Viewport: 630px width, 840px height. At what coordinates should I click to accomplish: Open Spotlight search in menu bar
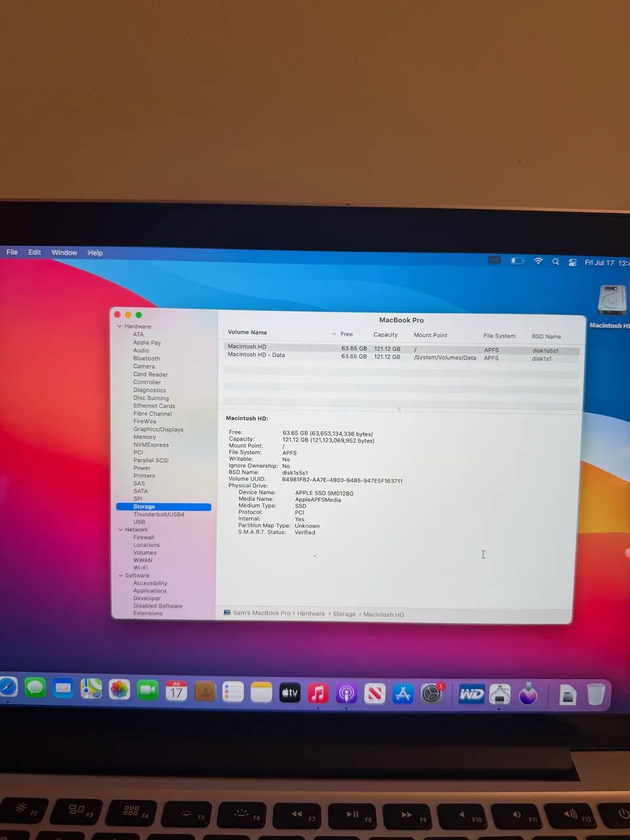[x=556, y=262]
